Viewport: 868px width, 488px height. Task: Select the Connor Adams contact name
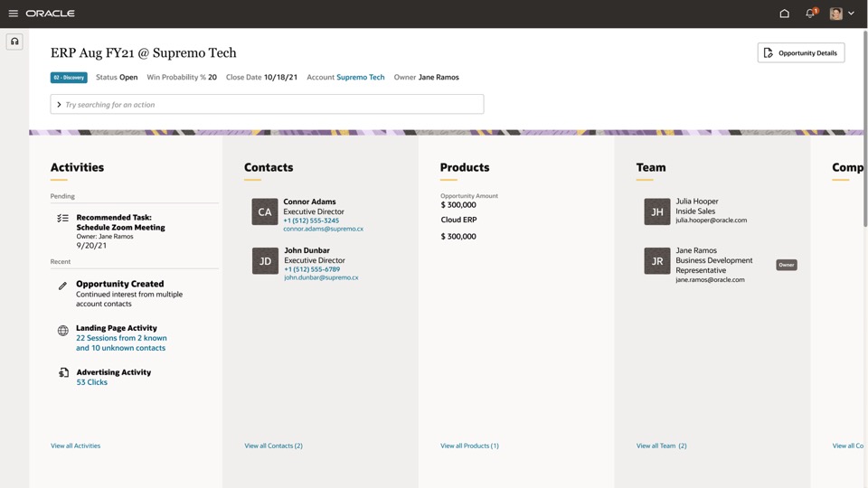pyautogui.click(x=309, y=202)
